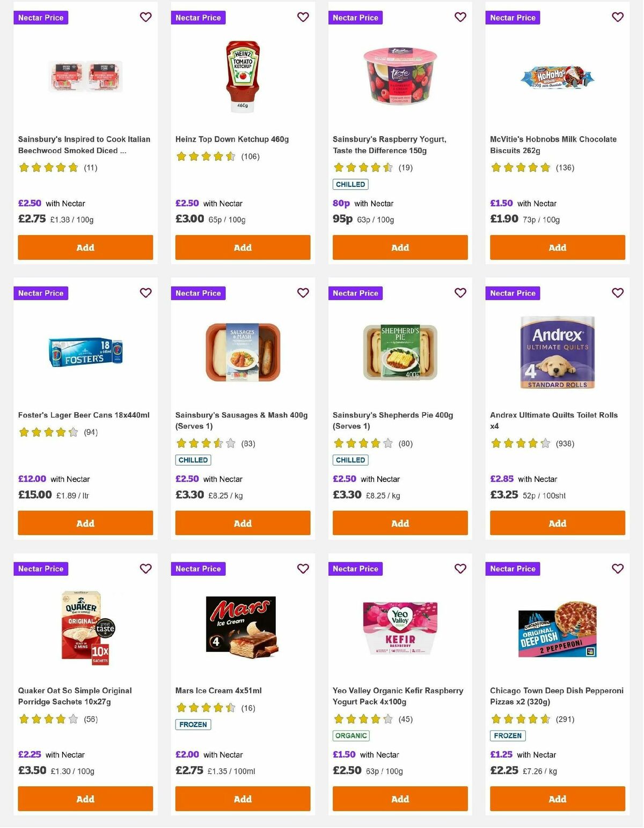Favourite Quaker Oat So Simple Porridge Sachets
644x828 pixels.
pyautogui.click(x=145, y=568)
